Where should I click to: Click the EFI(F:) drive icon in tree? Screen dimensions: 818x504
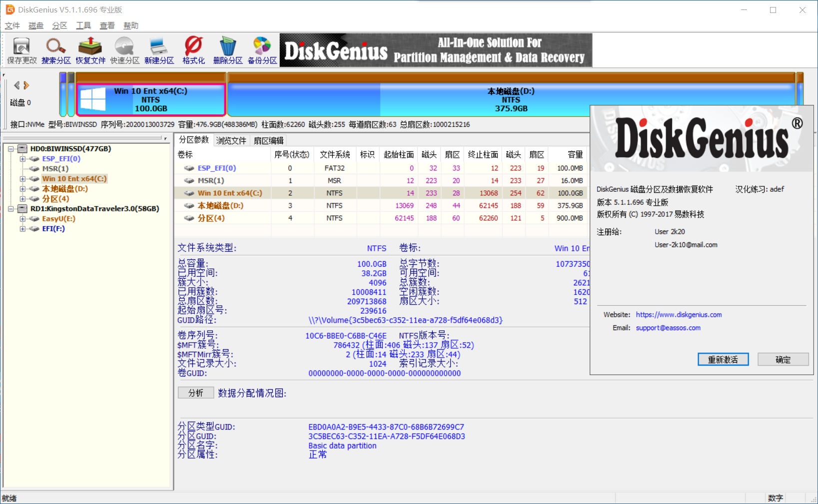point(34,229)
